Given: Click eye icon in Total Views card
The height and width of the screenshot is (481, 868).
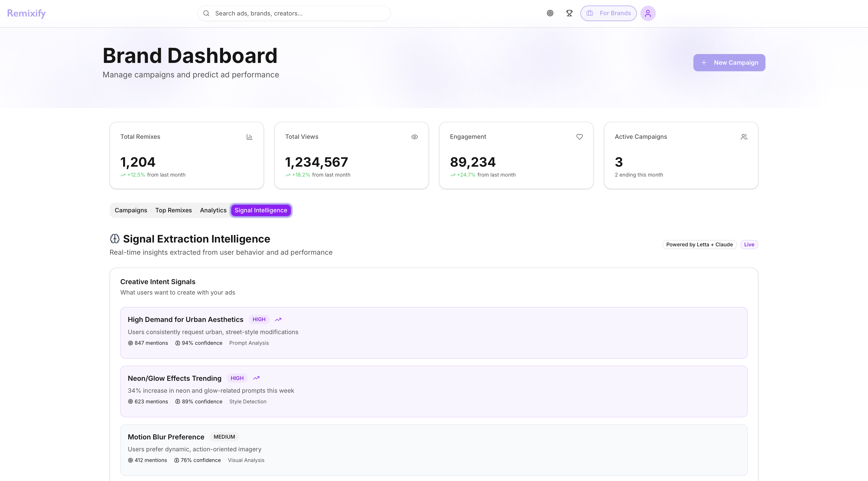Looking at the screenshot, I should pyautogui.click(x=414, y=137).
